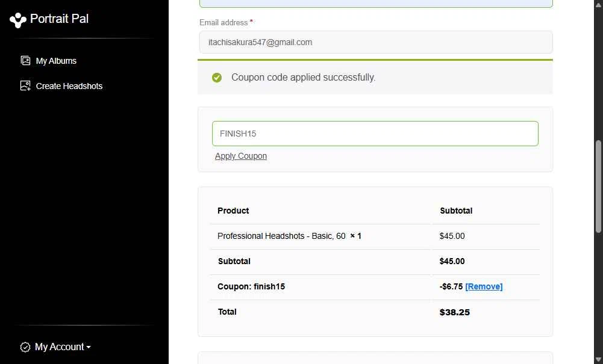Click 'Coupon code applied successfully.' message
603x364 pixels.
pyautogui.click(x=303, y=77)
